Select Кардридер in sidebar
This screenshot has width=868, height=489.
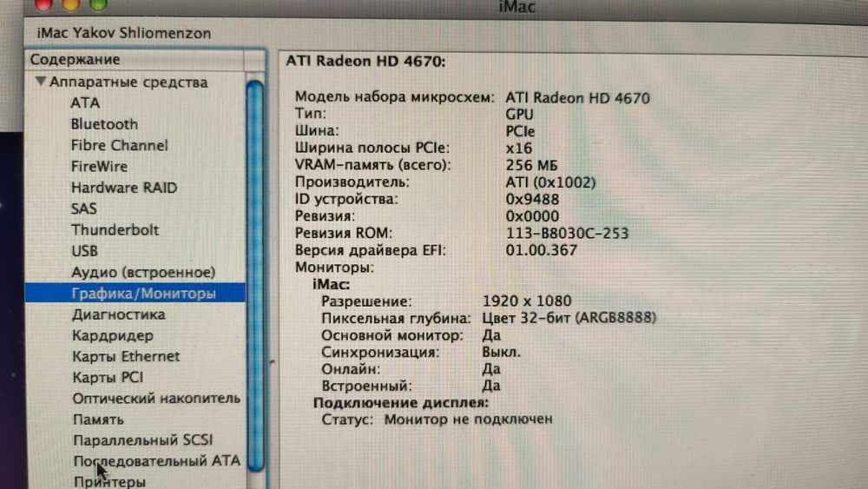[112, 335]
